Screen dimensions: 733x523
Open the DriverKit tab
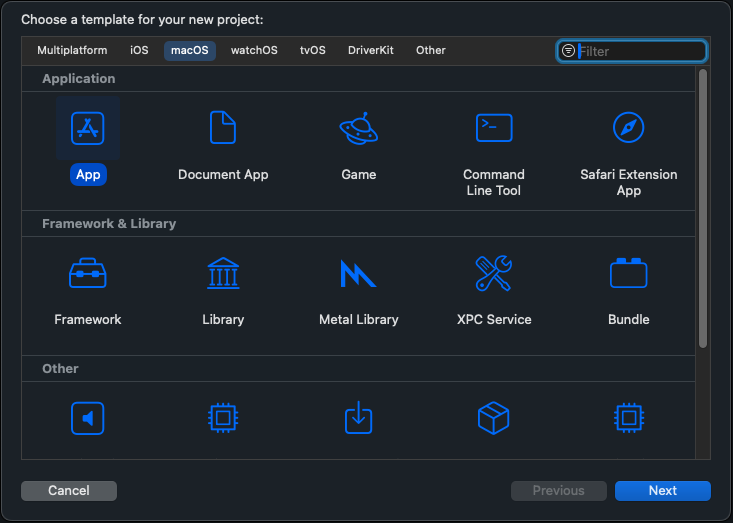371,50
